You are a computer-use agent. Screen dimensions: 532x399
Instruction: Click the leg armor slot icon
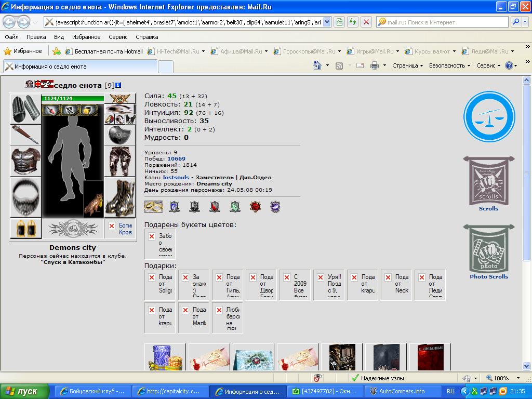click(x=120, y=161)
